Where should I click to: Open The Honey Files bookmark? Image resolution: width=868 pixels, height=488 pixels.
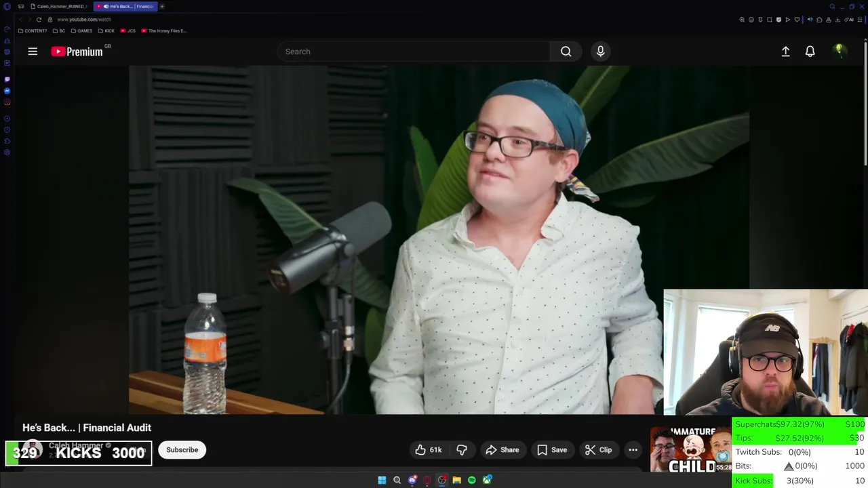pos(163,30)
